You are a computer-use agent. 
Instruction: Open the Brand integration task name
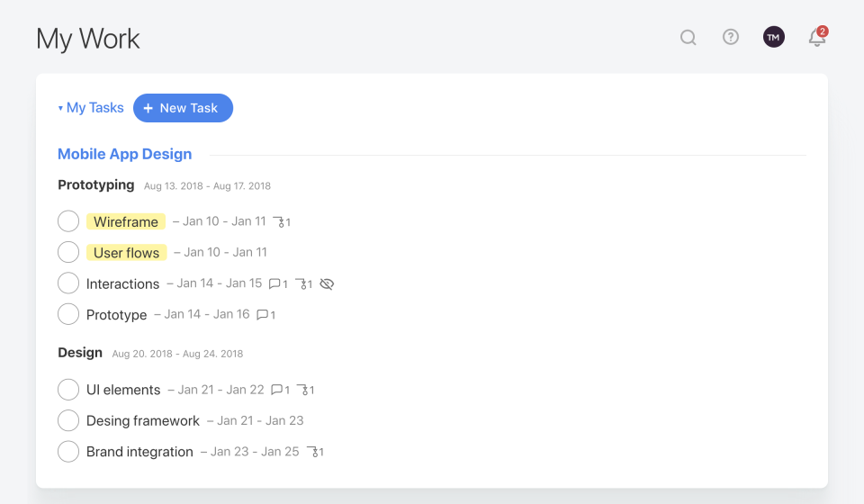click(x=139, y=452)
